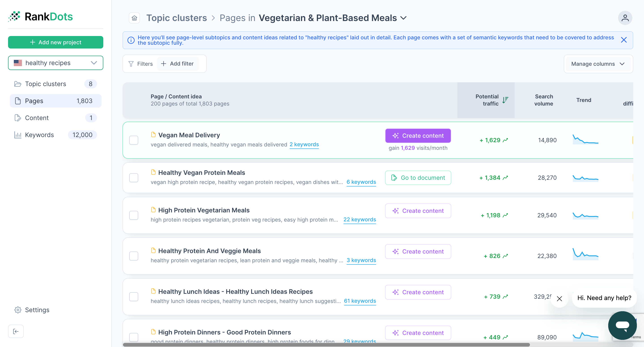The height and width of the screenshot is (347, 644).
Task: Open the Keywords sidebar item
Action: click(39, 135)
